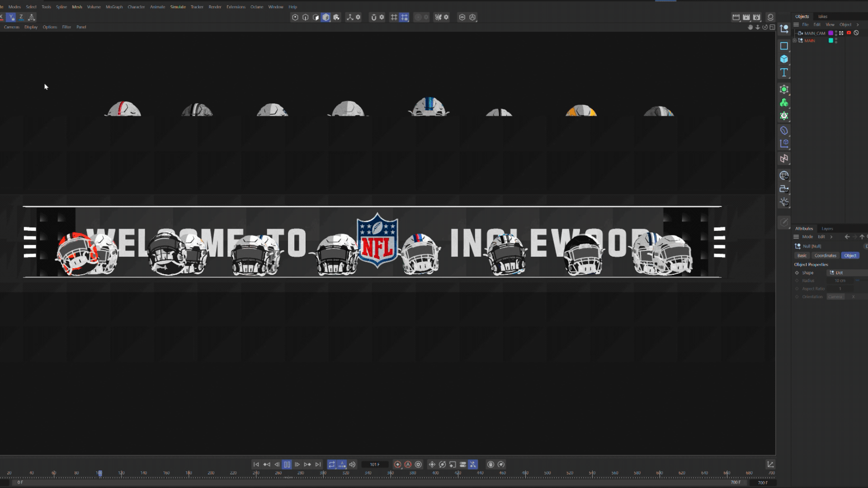Expand the MAIN null hierarchy
Screen dimensions: 868x488
795,41
